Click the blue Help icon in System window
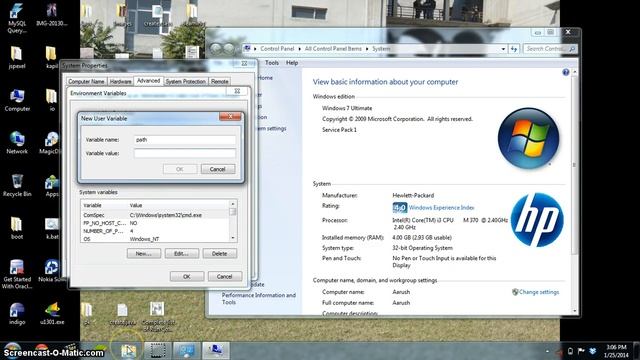This screenshot has width=640, height=360. point(565,72)
